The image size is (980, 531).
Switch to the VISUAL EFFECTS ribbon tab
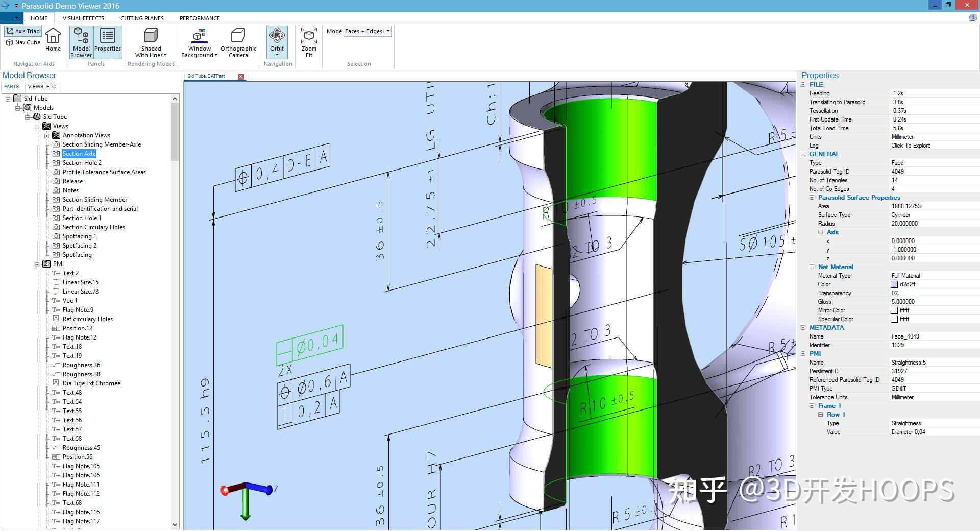[x=83, y=18]
